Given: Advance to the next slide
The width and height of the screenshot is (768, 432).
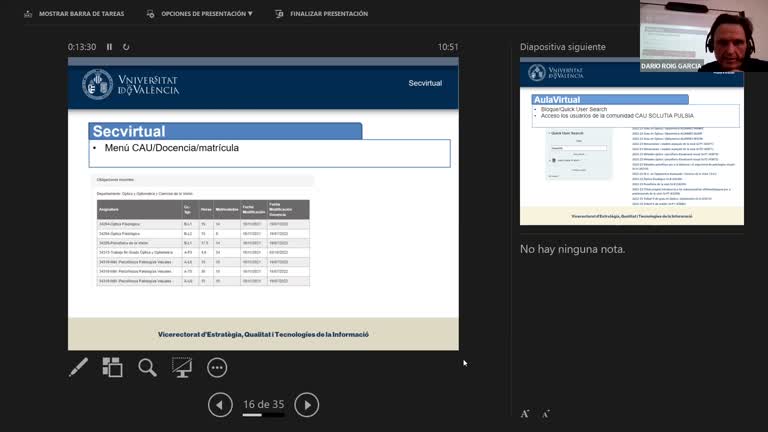Looking at the screenshot, I should coord(307,405).
